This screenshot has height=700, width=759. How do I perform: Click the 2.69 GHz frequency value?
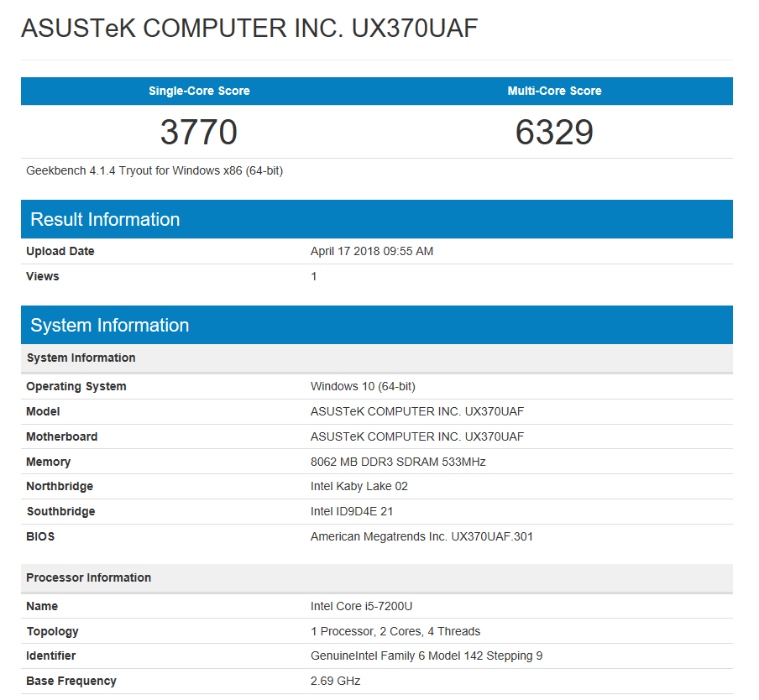(336, 682)
